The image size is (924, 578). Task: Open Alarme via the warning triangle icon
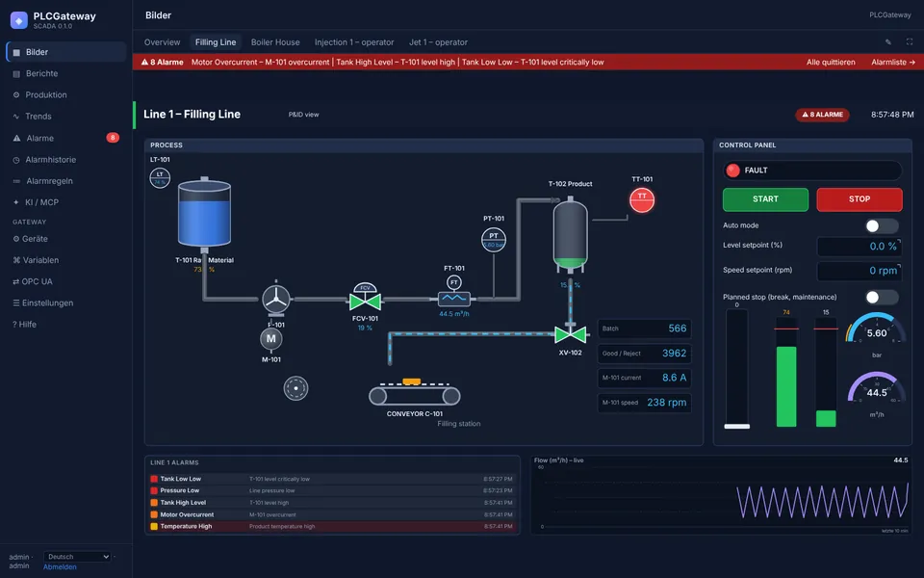(16, 138)
